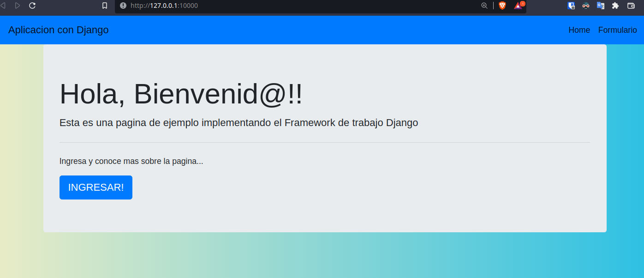Click the zoom magnifier icon in address bar
The image size is (644, 278).
tap(484, 6)
